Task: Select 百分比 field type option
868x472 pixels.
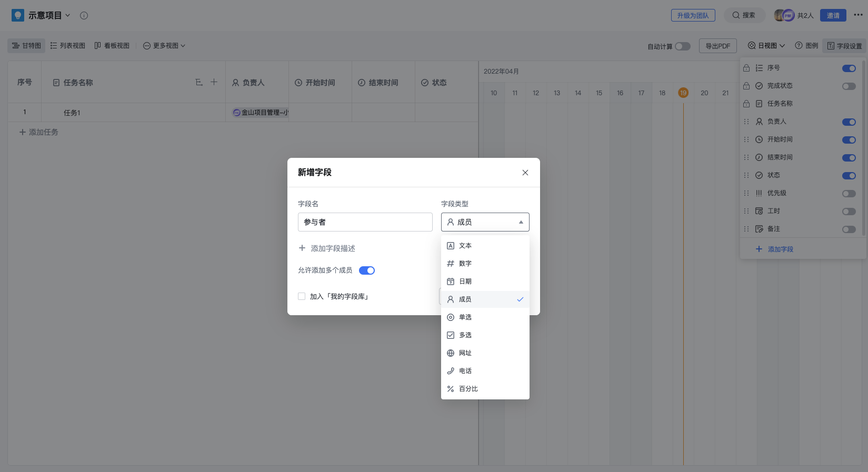Action: coord(485,389)
